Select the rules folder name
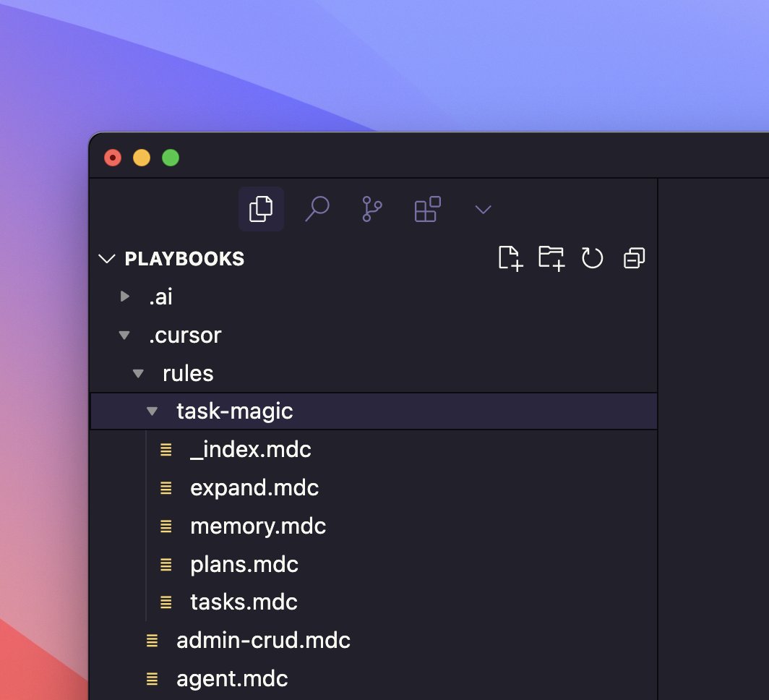 189,374
